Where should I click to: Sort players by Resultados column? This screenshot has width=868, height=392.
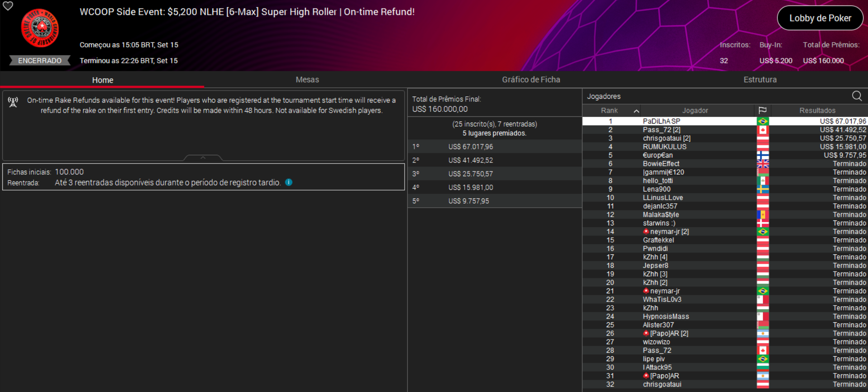[x=817, y=110]
